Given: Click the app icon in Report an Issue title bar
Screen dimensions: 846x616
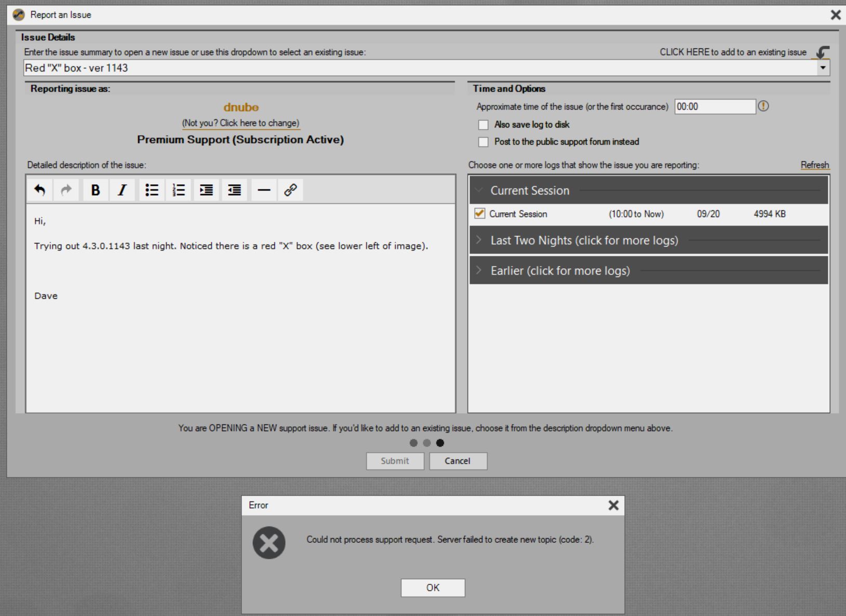Looking at the screenshot, I should coord(19,15).
